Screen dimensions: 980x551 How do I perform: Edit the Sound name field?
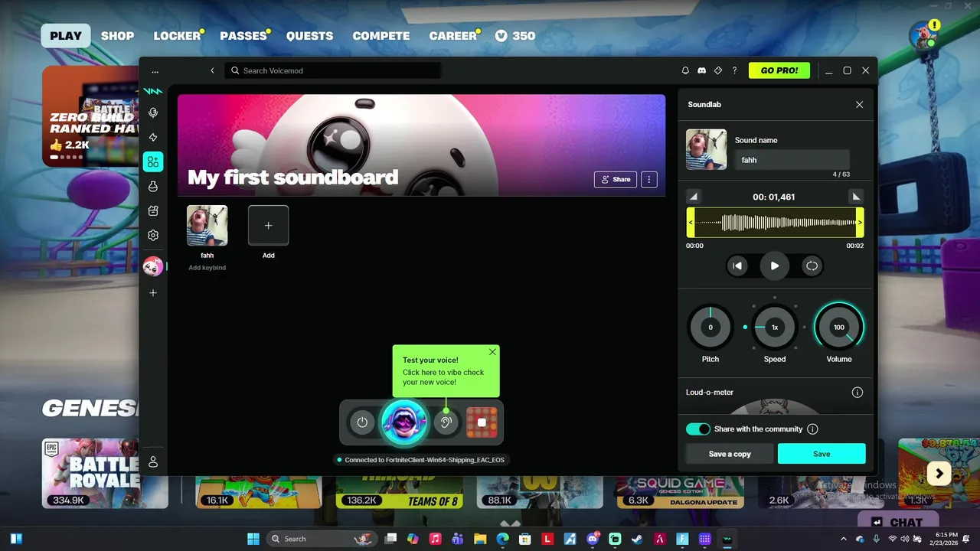tap(792, 160)
